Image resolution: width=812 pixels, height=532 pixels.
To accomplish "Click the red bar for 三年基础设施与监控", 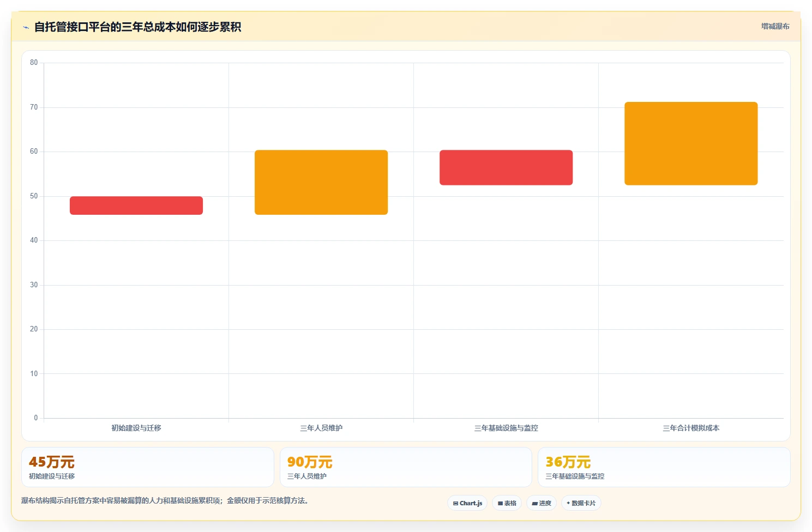I will point(506,167).
